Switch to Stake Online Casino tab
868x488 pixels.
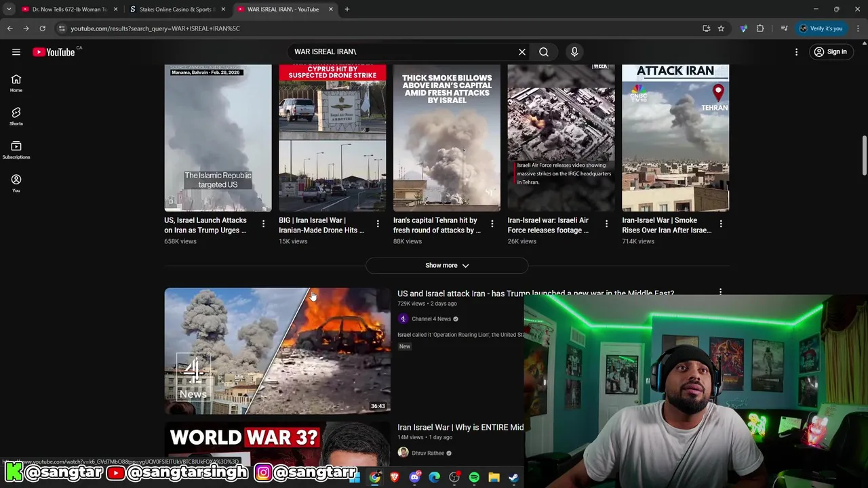176,9
